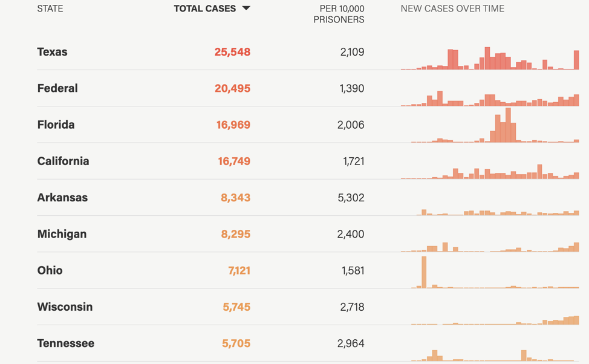Click the sort arrow beside Total Cases

coord(246,8)
